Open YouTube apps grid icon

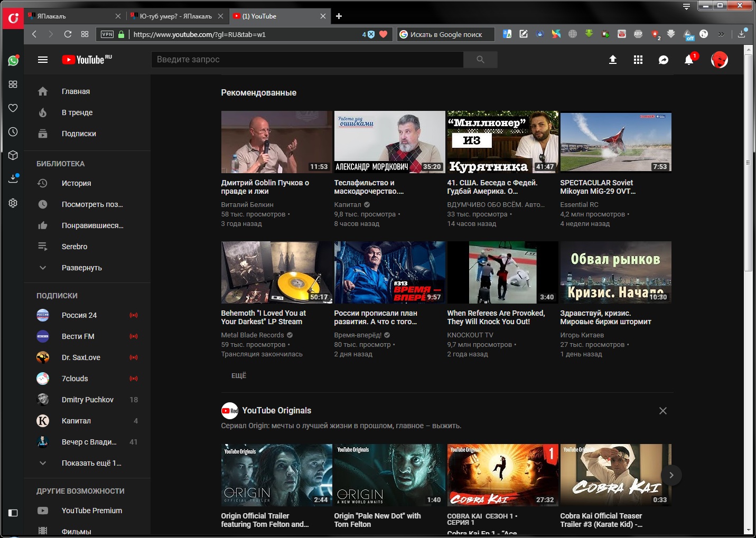[638, 60]
